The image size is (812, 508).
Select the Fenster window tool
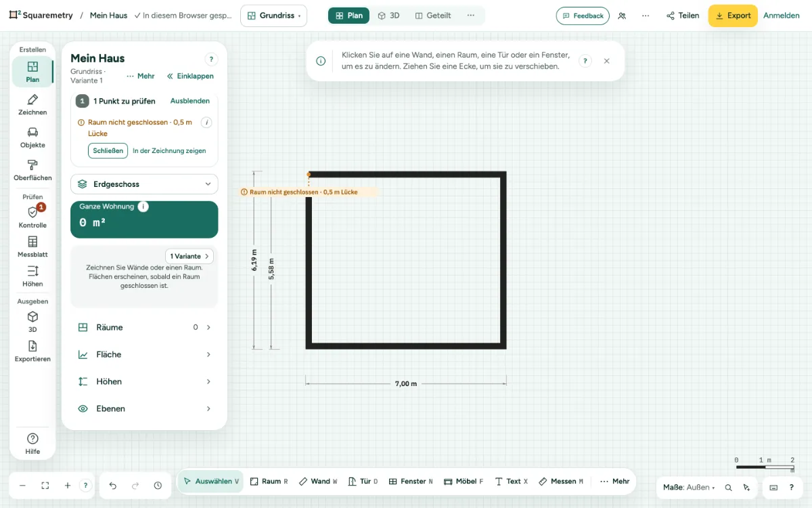pos(411,482)
